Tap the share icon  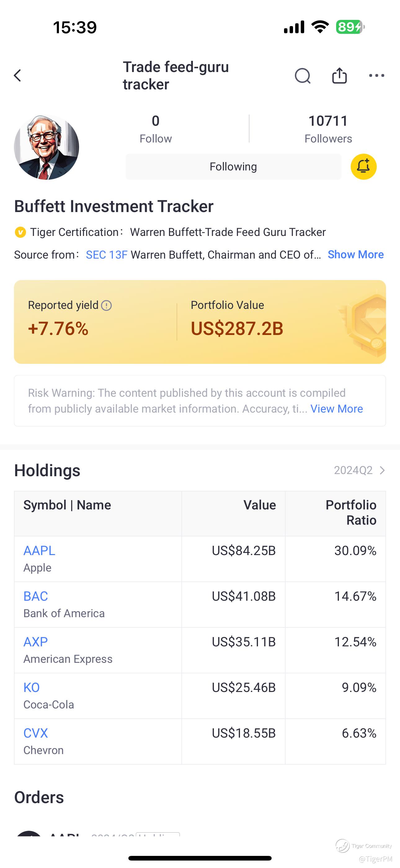(x=339, y=75)
